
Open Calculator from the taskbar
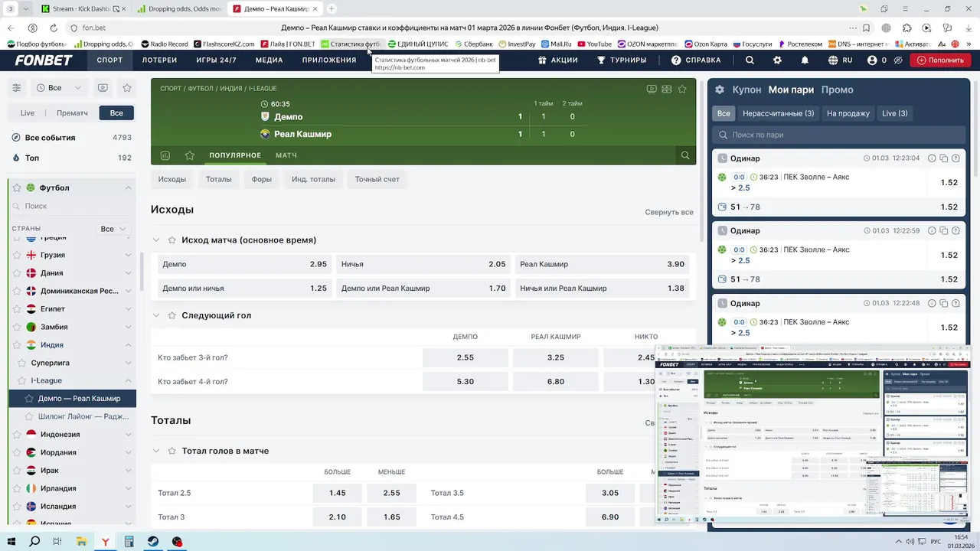(129, 542)
